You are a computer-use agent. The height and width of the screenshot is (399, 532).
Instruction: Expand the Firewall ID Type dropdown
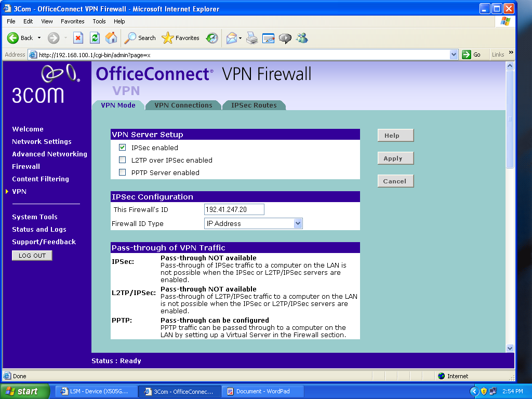coord(298,223)
